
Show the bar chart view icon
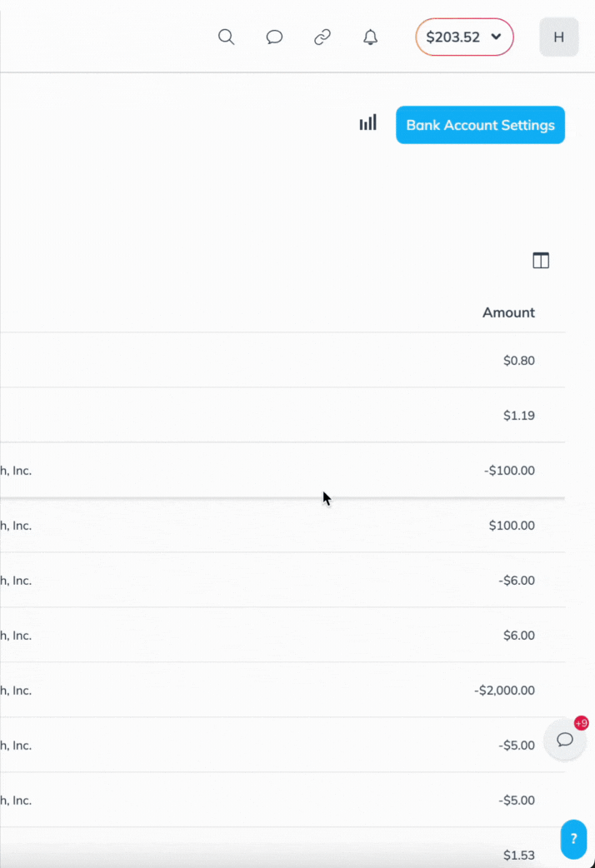[x=367, y=123]
